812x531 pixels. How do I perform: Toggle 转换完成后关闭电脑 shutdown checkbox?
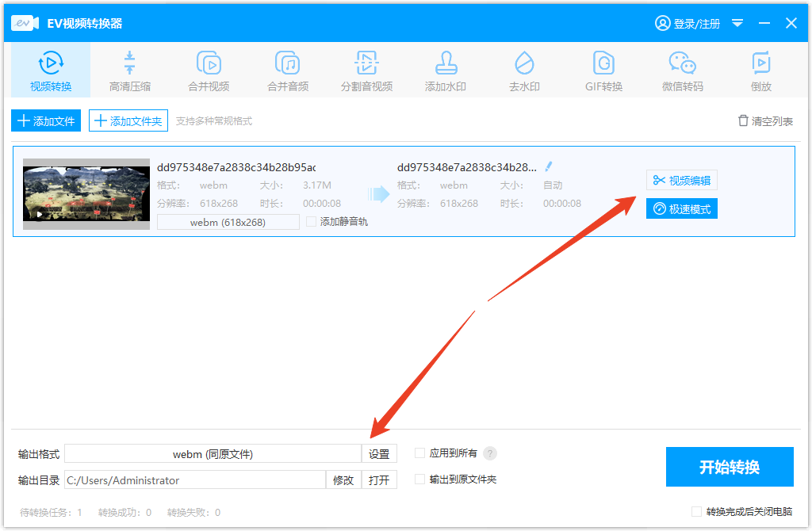pos(696,512)
